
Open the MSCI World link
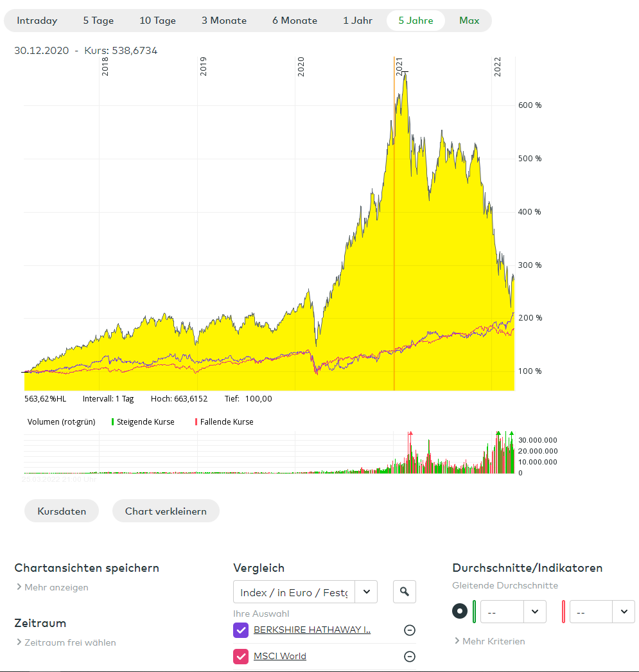pos(279,656)
